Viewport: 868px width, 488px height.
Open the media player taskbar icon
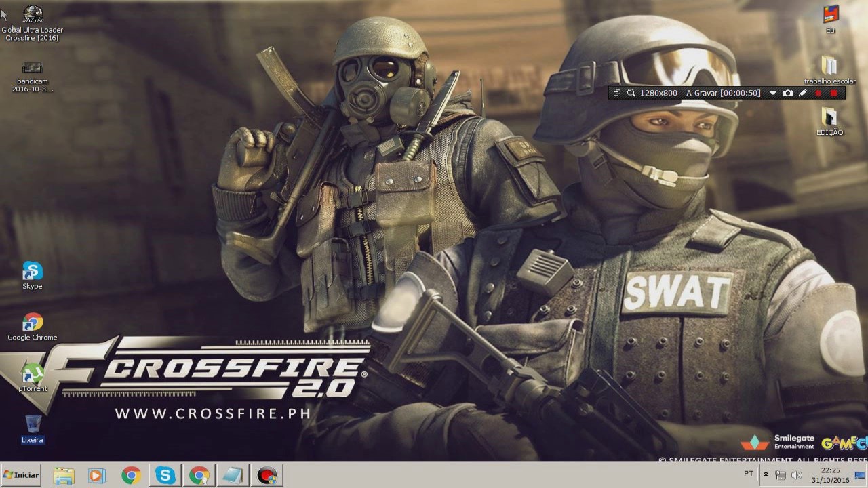[x=97, y=475]
